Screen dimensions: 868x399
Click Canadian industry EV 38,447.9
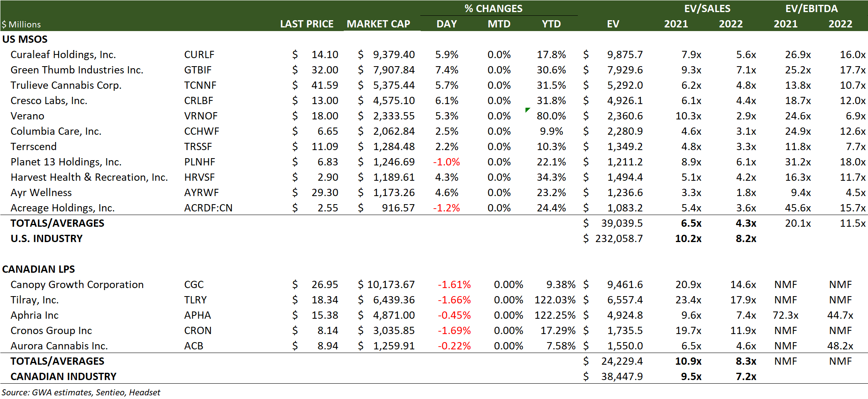(622, 376)
